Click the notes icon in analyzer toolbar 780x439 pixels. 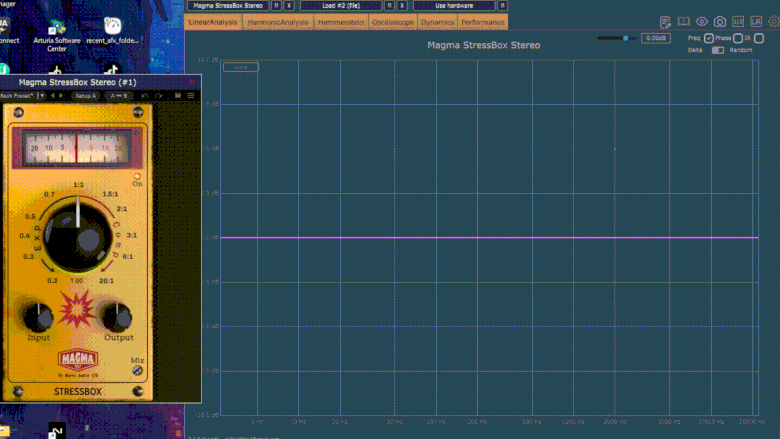[666, 21]
